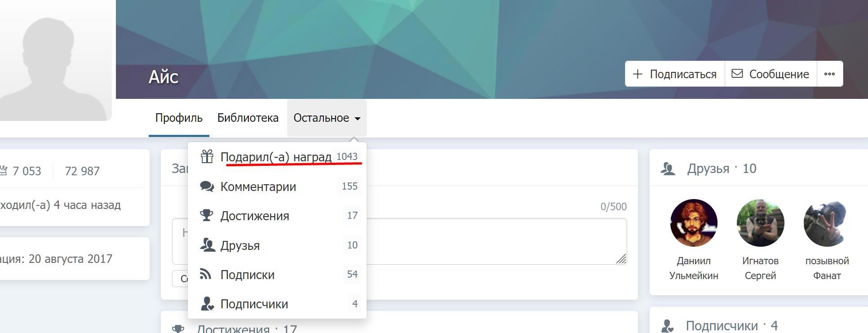Click the 4 часа назад last-visit text

[x=87, y=205]
